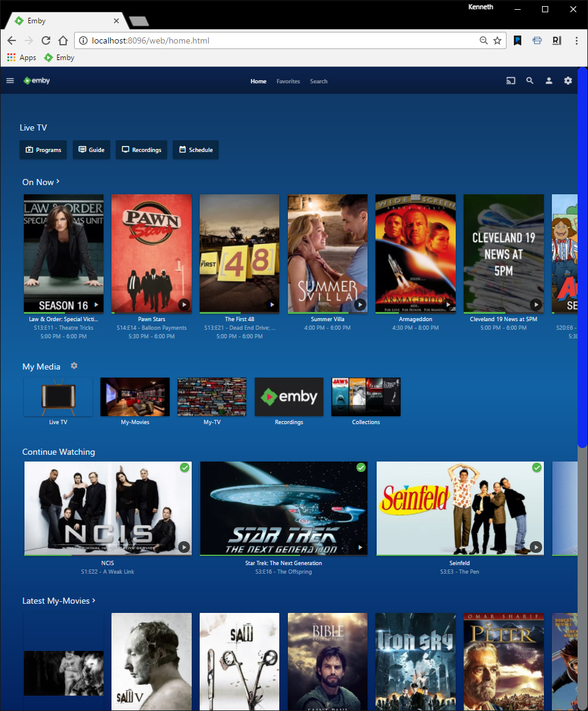Resume Seinfeld with its play button
Viewport: 588px width, 711px height.
click(536, 547)
